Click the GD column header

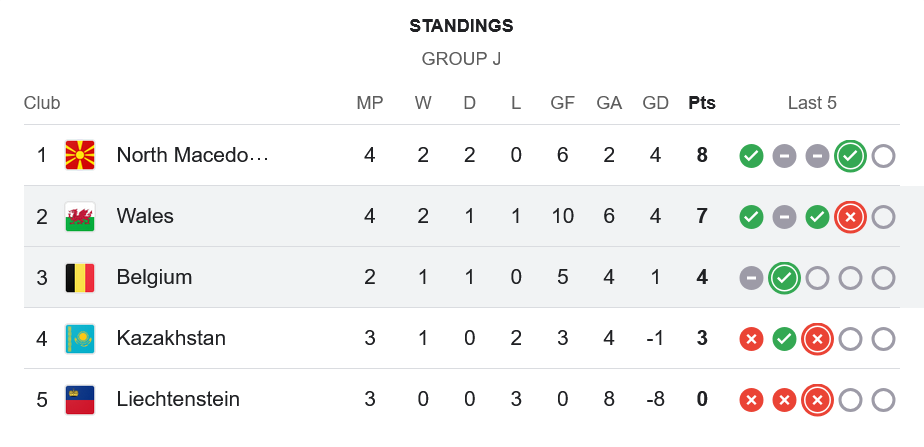(x=656, y=103)
